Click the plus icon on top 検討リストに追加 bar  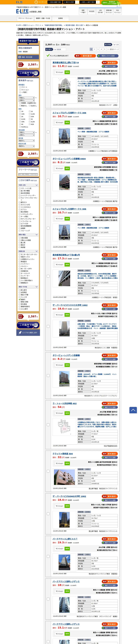click(x=98, y=56)
